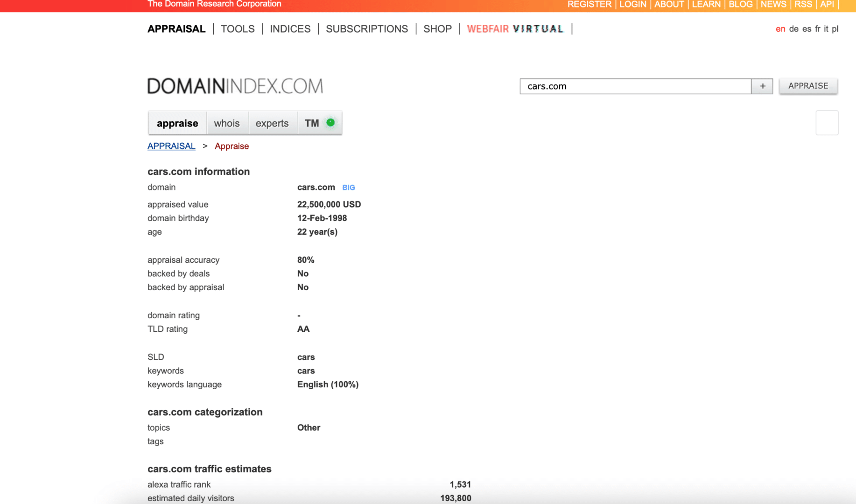Click into the cars.com domain input field
This screenshot has width=856, height=504.
[635, 86]
